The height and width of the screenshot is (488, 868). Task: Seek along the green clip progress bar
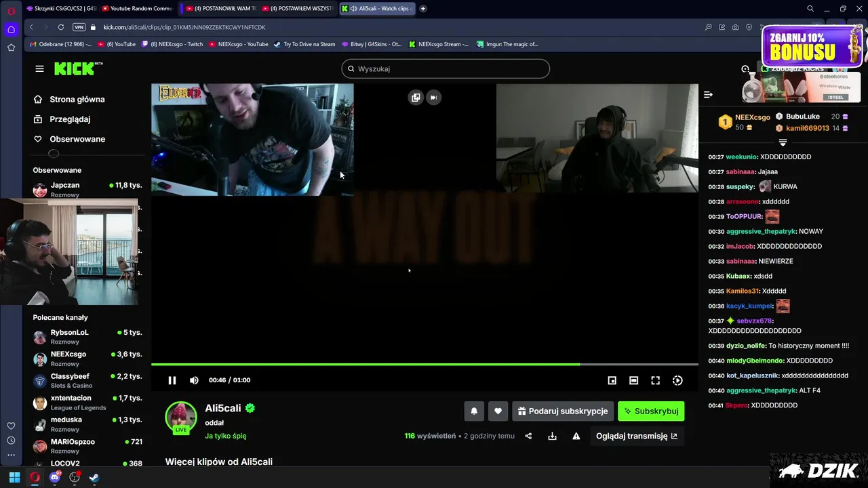click(425, 365)
